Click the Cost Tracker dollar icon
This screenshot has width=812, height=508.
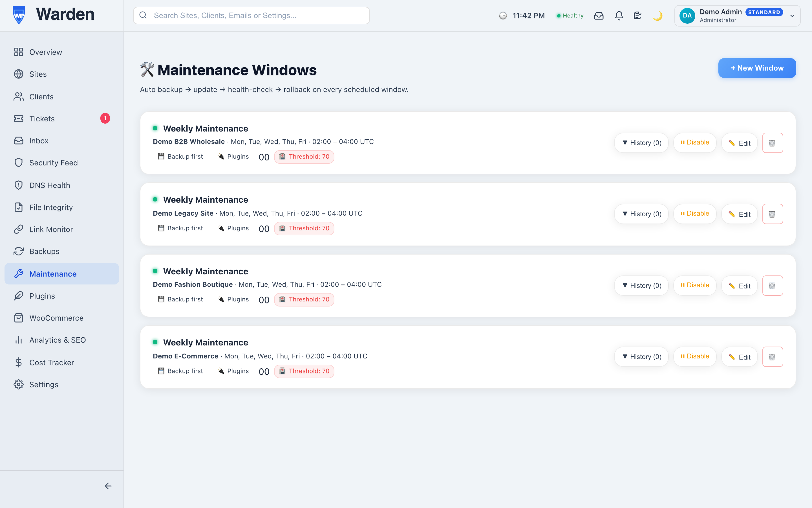[19, 363]
